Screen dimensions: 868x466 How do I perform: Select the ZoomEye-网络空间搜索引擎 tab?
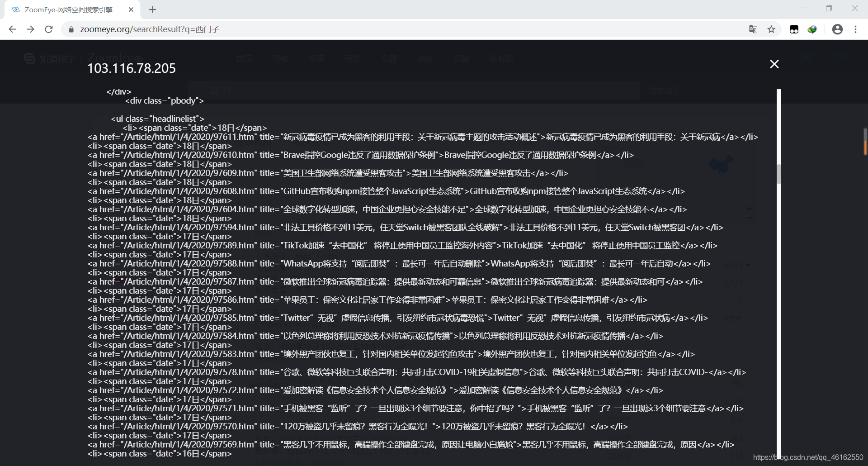point(72,10)
